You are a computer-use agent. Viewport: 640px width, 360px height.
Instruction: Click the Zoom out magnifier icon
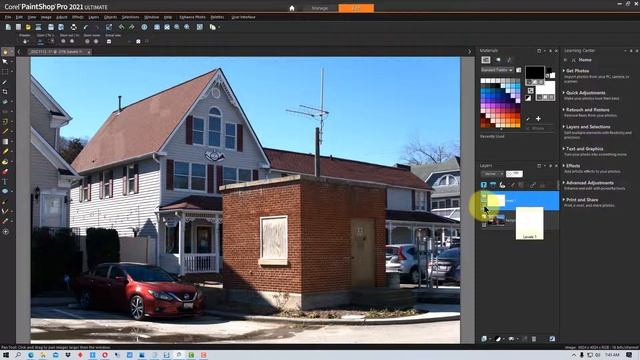coord(177,27)
